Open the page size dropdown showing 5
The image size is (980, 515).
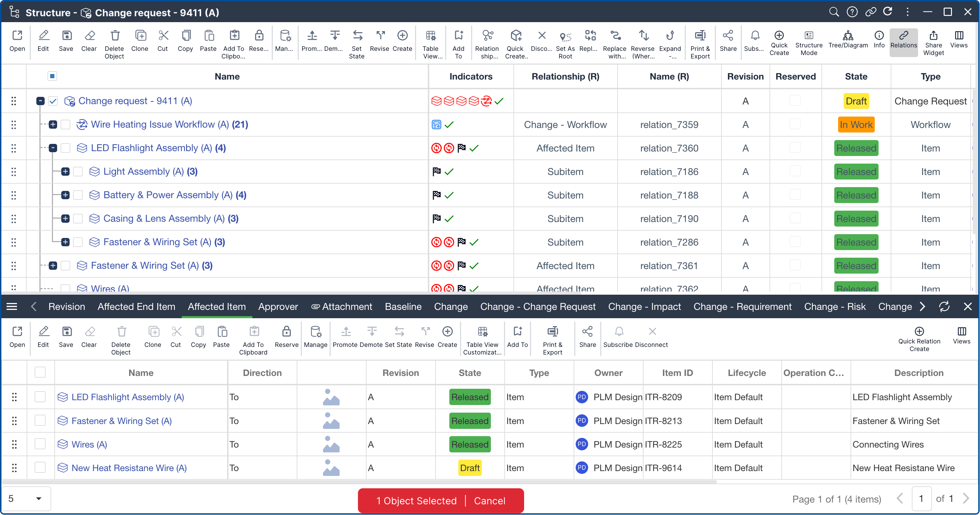coord(26,498)
